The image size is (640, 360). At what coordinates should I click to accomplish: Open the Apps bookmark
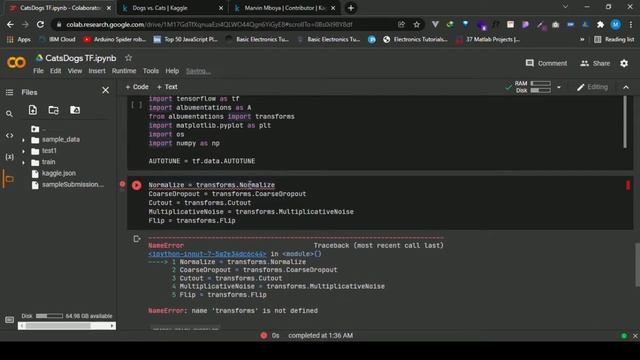click(x=19, y=39)
